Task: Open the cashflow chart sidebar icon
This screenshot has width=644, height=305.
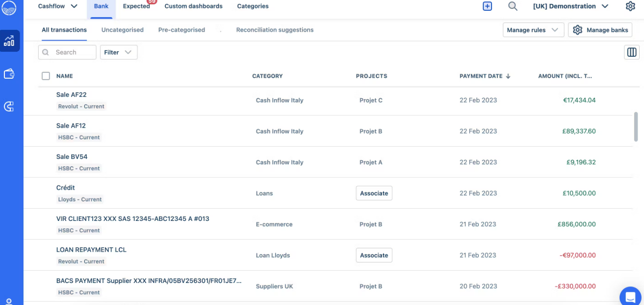Action: pos(9,41)
